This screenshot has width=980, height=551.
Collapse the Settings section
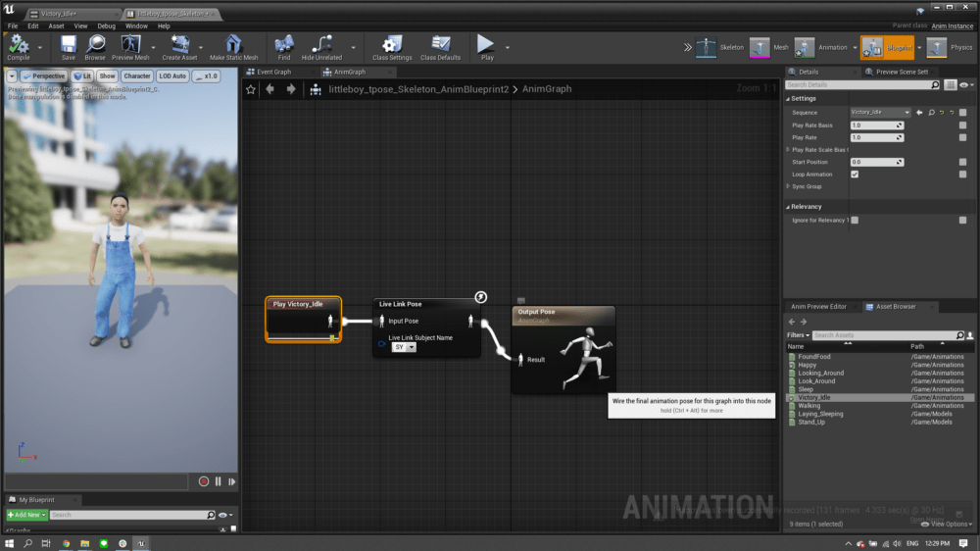coord(788,99)
